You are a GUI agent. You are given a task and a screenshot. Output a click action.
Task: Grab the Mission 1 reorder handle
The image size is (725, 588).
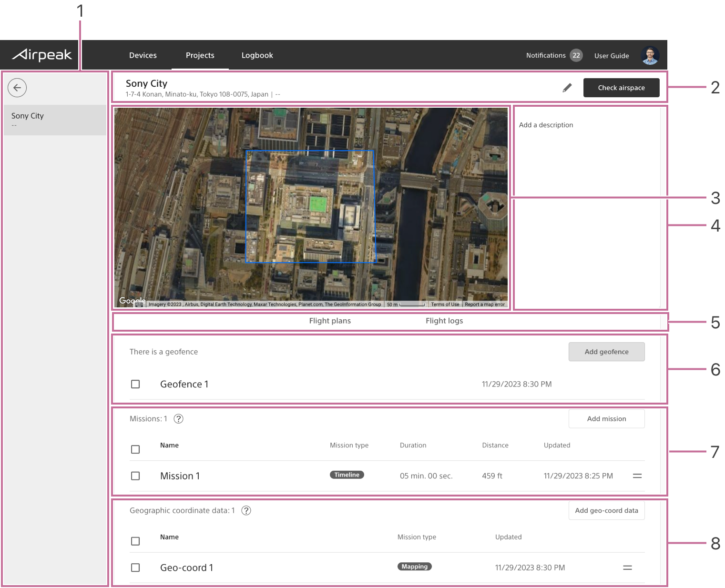pyautogui.click(x=637, y=476)
